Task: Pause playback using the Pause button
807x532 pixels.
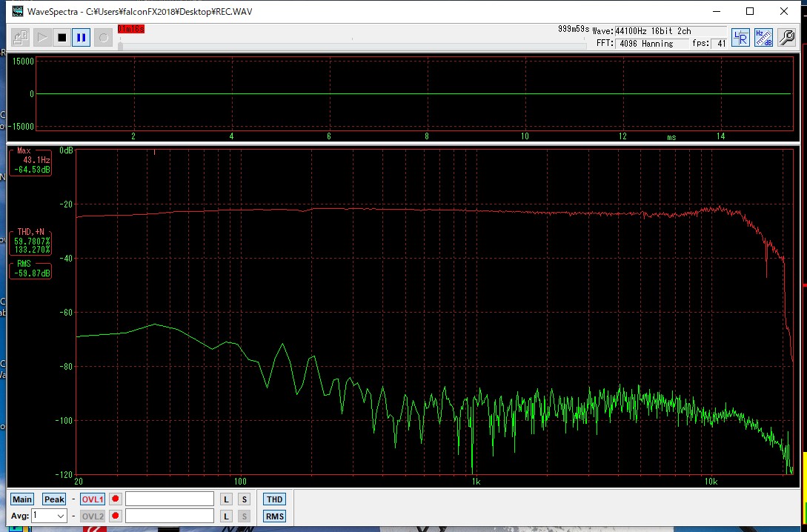Action: point(82,38)
